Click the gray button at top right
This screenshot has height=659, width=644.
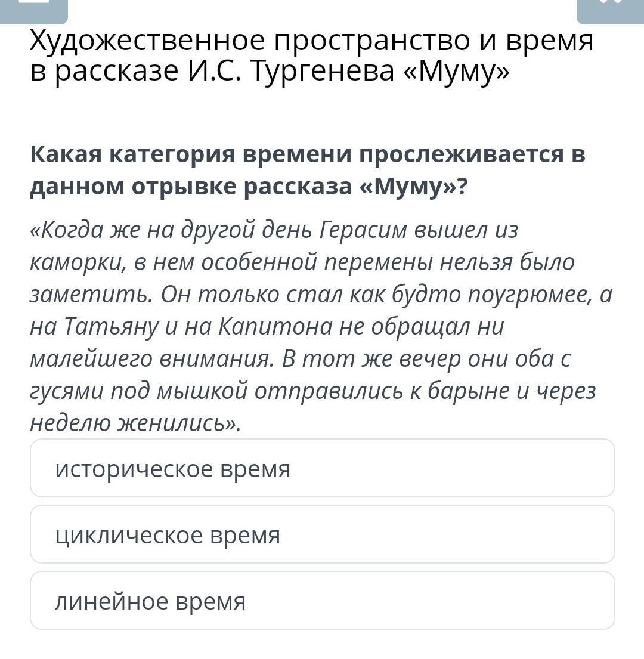(x=610, y=11)
